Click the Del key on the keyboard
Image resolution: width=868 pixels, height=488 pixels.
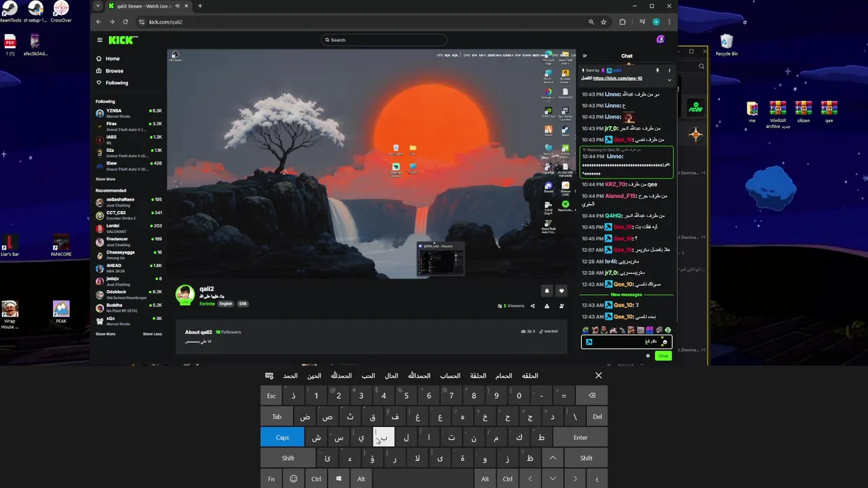point(597,416)
